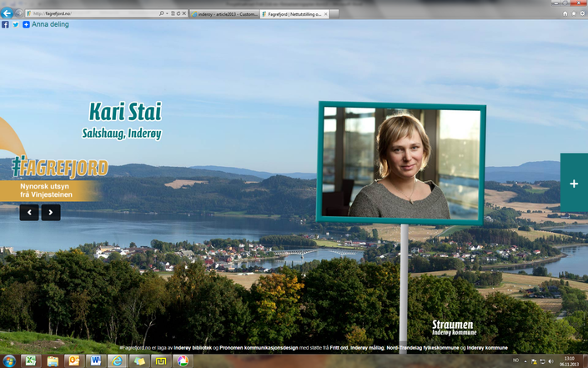Screen dimensions: 588x368
Task: Open Picasa from the taskbar
Action: click(183, 360)
